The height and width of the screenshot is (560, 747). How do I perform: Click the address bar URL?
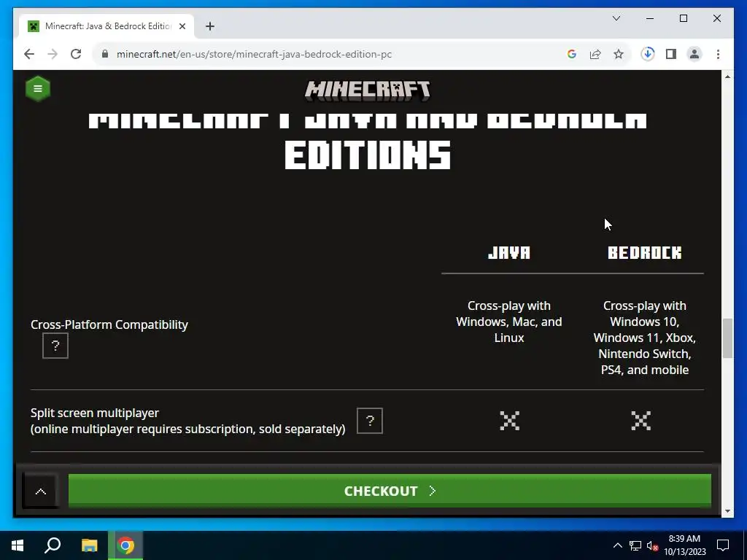255,54
